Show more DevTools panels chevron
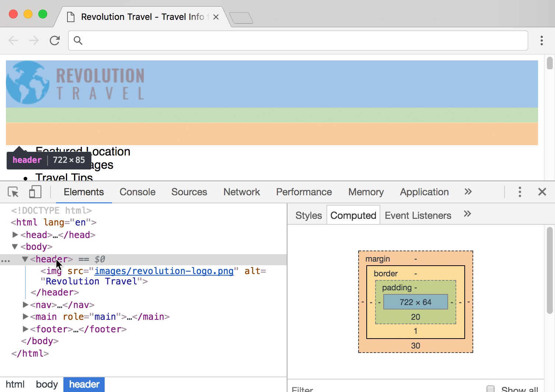This screenshot has height=392, width=555. point(468,192)
